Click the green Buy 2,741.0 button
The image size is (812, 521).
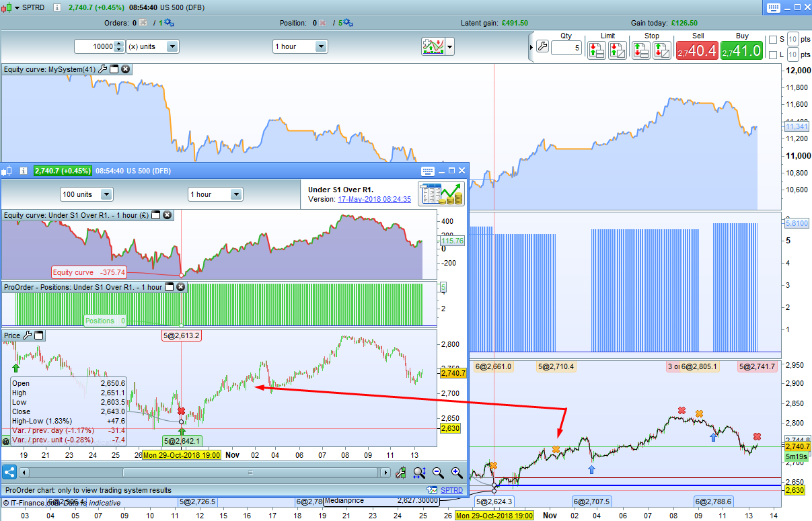(x=741, y=50)
